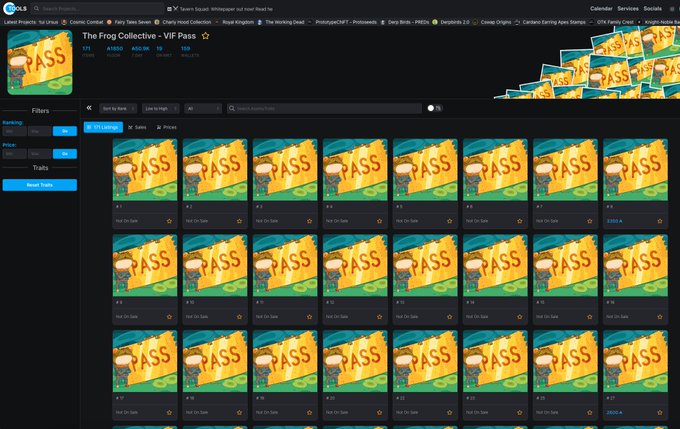Open Royal Kingdom project link
680x429 pixels.
[x=238, y=22]
